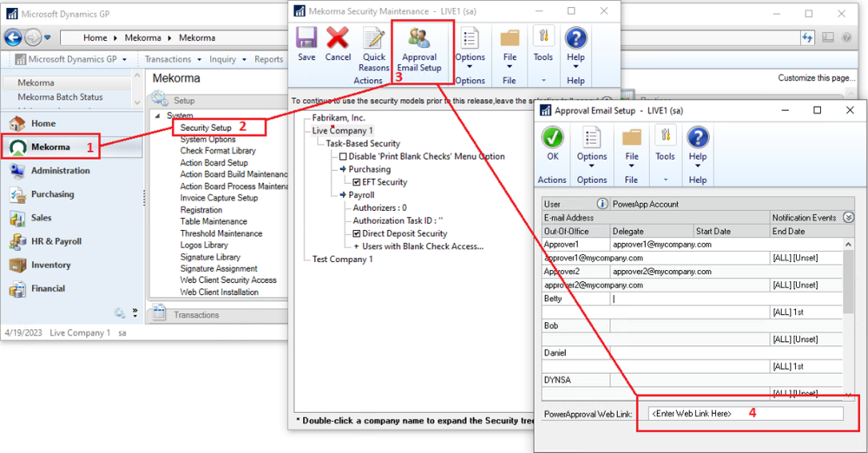Image resolution: width=868 pixels, height=453 pixels.
Task: Toggle Disable 'Print Blank Checks' Menu Option checkbox
Action: (x=343, y=157)
